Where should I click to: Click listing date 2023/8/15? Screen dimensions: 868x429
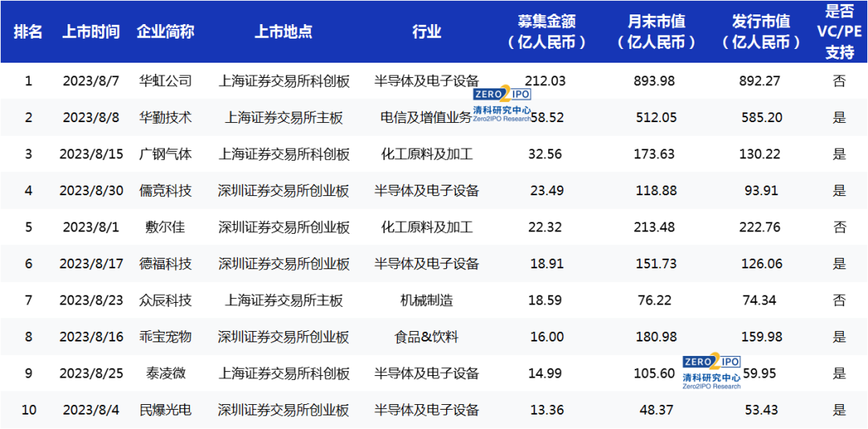[x=91, y=154]
